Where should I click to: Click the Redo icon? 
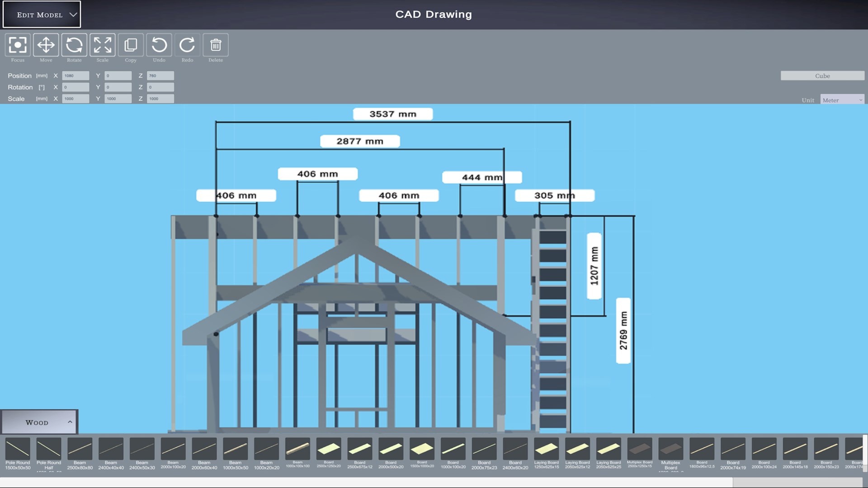coord(187,45)
